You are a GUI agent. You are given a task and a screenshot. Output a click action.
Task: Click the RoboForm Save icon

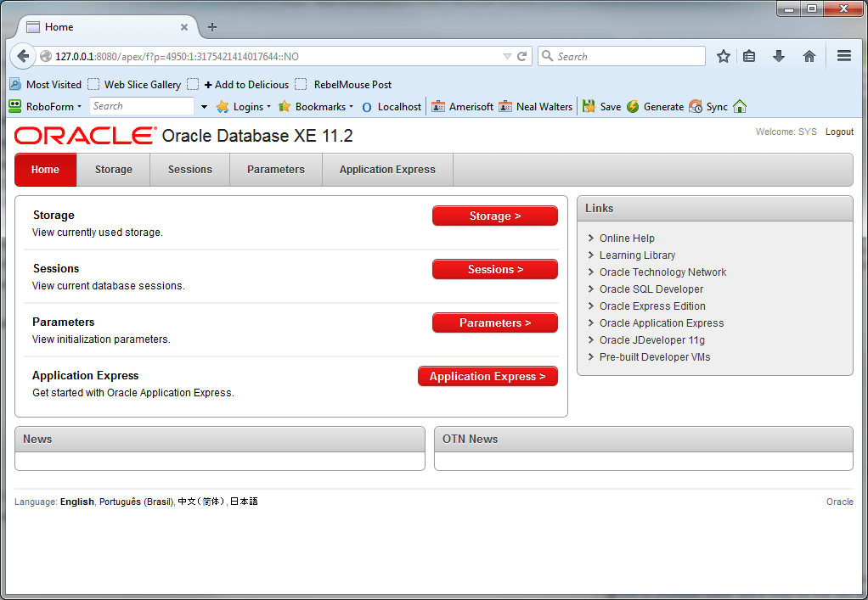(x=601, y=107)
